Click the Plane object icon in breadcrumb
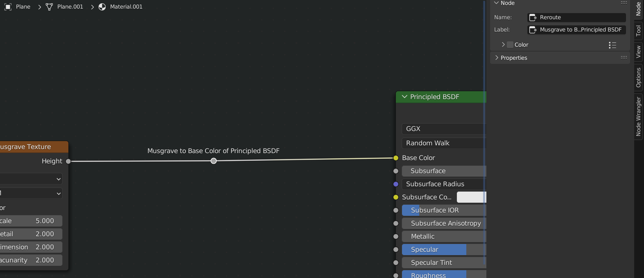644x278 pixels. tap(9, 7)
